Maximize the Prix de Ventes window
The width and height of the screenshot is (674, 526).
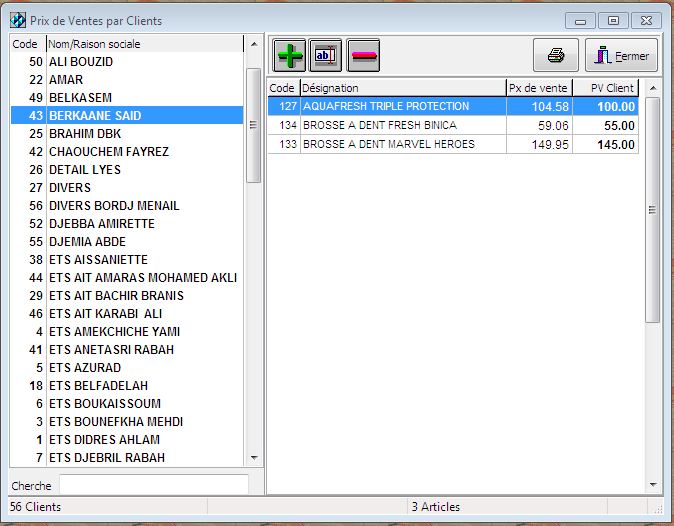(x=613, y=21)
